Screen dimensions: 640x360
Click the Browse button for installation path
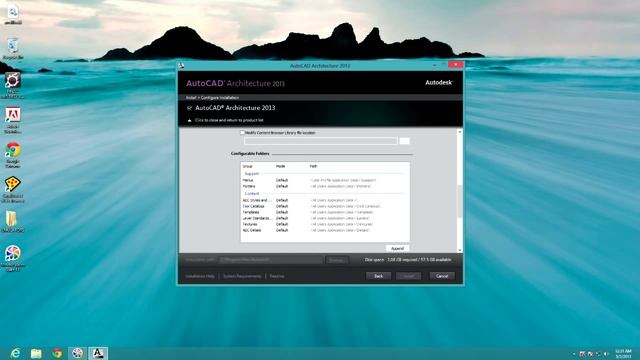click(x=337, y=260)
